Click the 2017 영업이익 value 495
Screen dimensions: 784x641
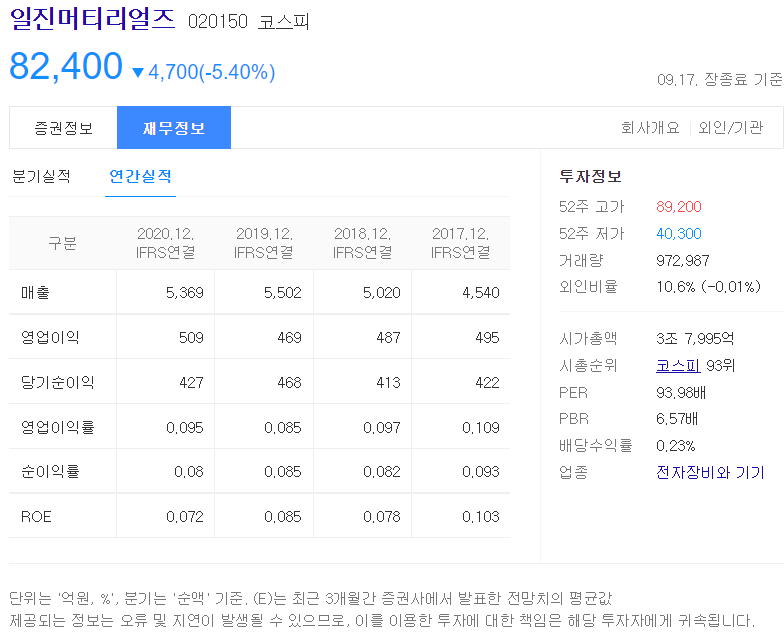click(x=488, y=338)
